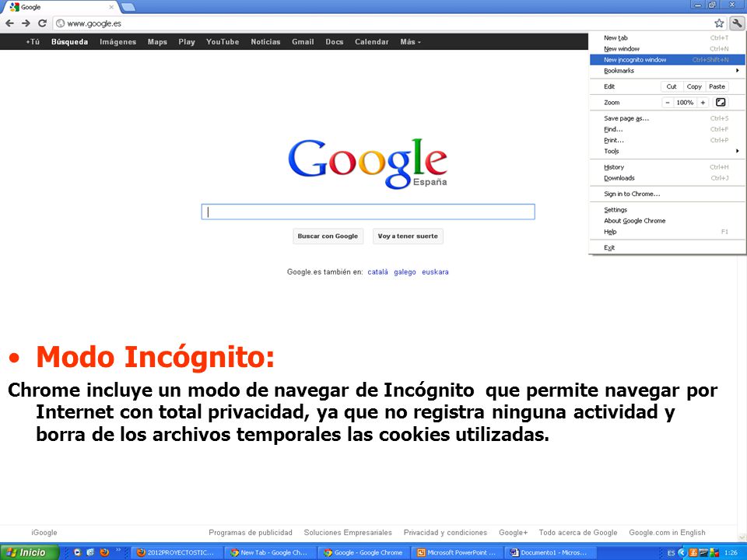Click the Google favicon on the browser tab
This screenshot has width=747, height=560.
[x=14, y=7]
